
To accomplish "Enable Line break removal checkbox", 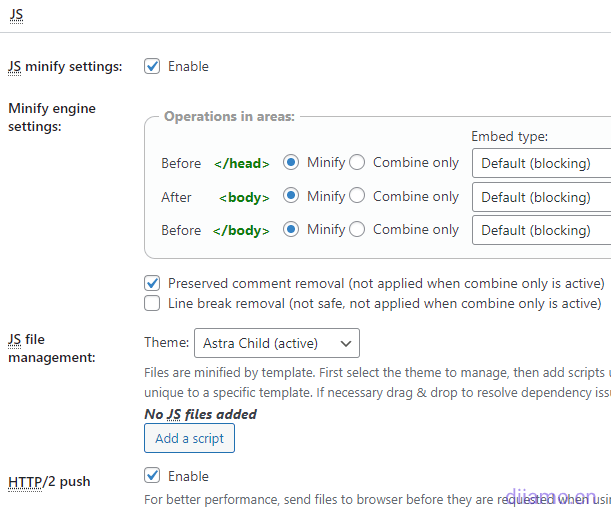I will [153, 303].
